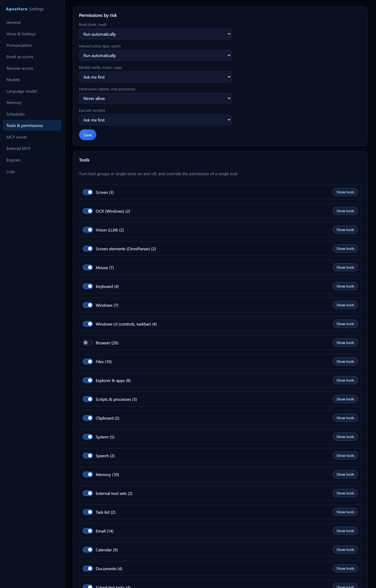Show tools for the Keyboard (4) group
This screenshot has width=376, height=588.
click(345, 286)
